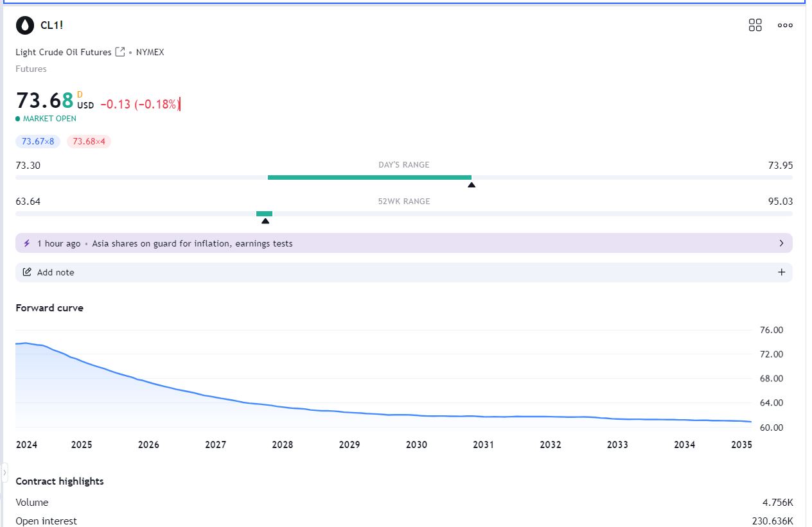Click the CL1! oil drop logo

tap(24, 25)
